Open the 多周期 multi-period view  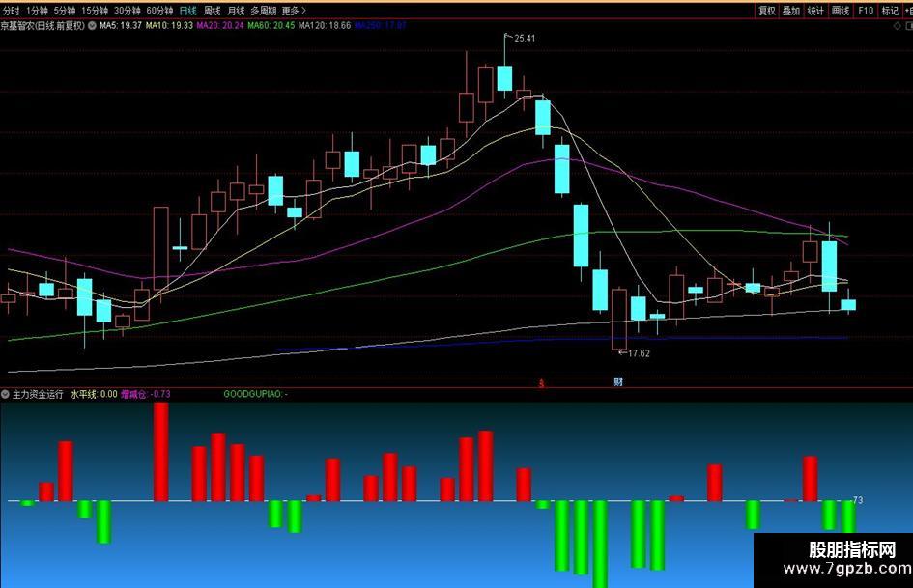pos(263,11)
